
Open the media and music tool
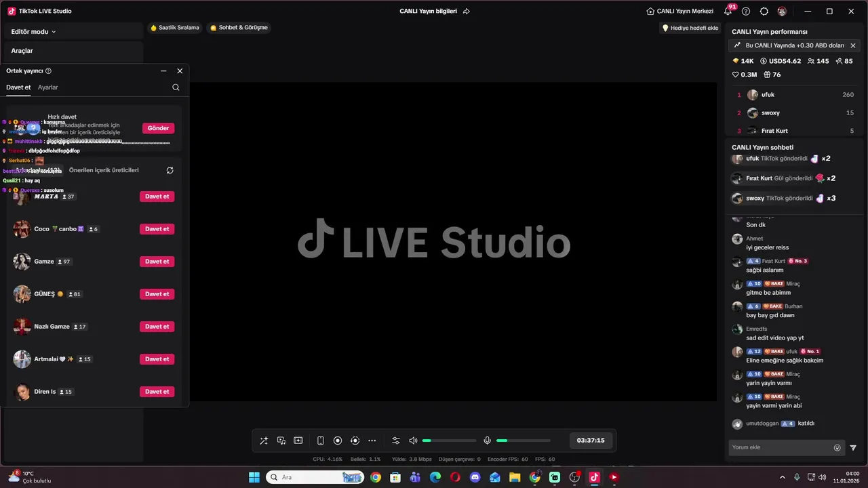281,441
